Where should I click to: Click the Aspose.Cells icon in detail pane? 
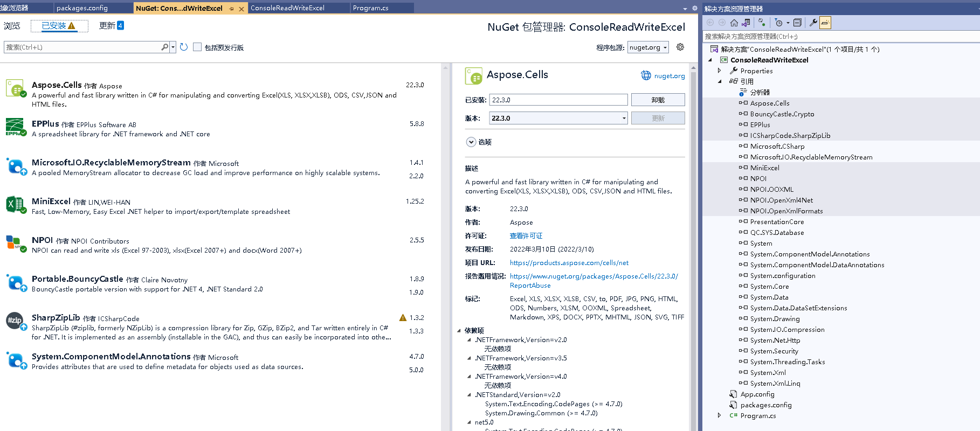click(x=474, y=76)
